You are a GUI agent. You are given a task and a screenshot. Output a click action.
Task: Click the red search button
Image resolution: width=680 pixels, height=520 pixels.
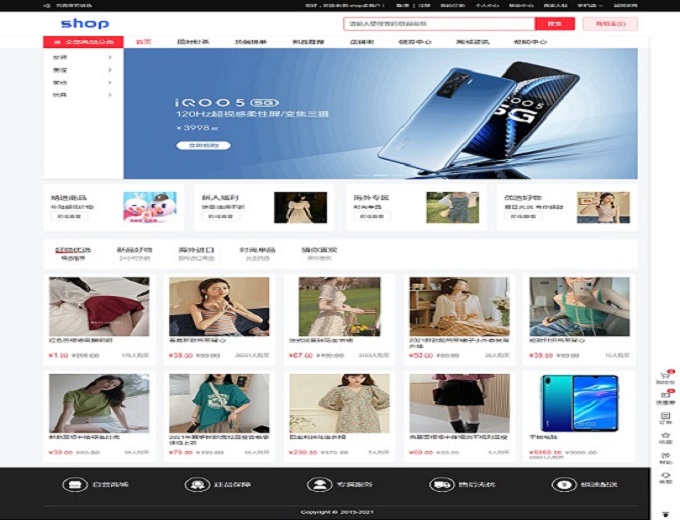tap(555, 24)
